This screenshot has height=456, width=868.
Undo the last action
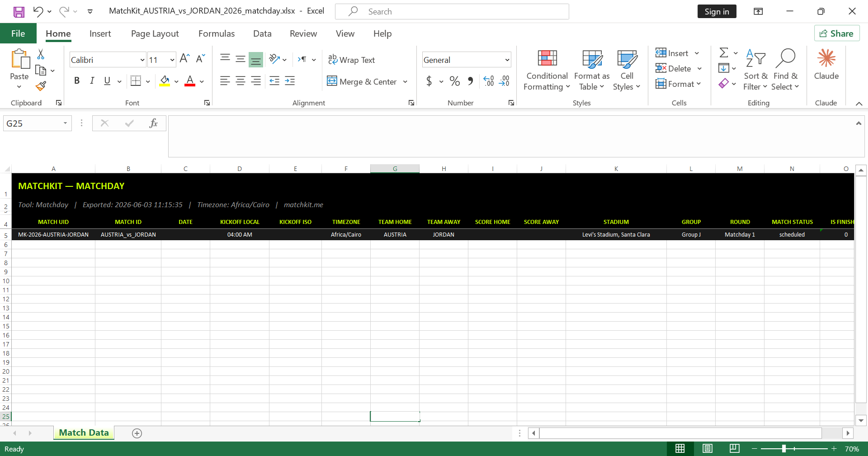(x=38, y=11)
